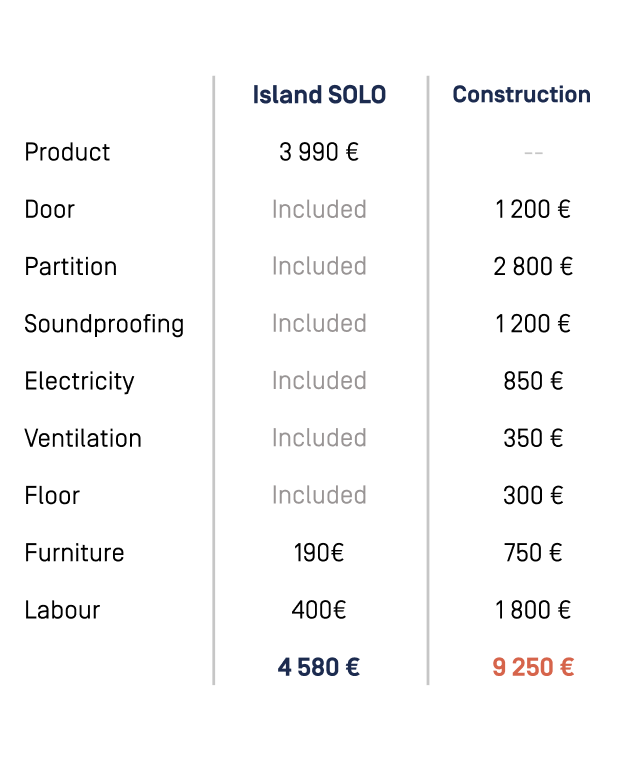
Task: Click the 3 990 € product price
Action: click(319, 152)
